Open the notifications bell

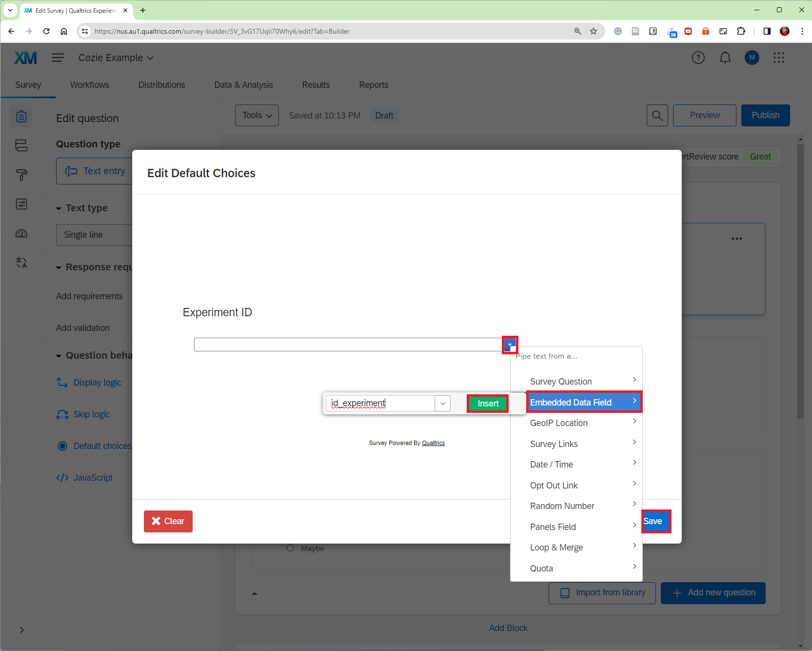pos(725,58)
